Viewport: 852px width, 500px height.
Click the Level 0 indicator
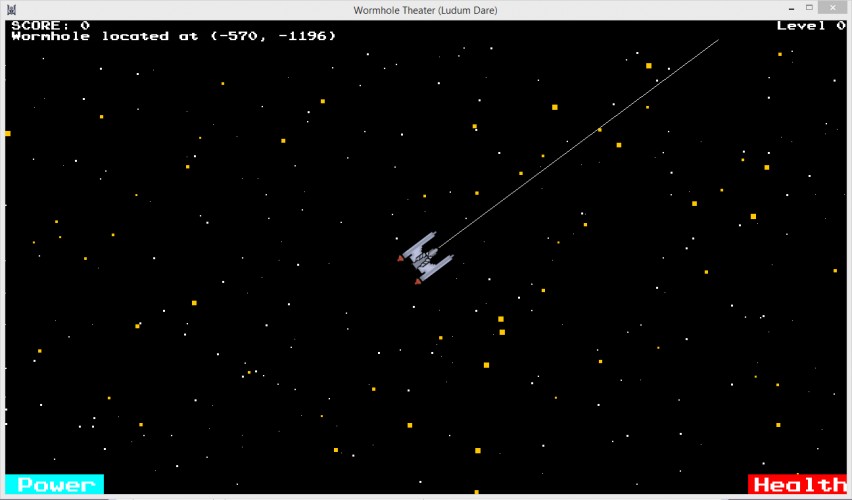(811, 26)
